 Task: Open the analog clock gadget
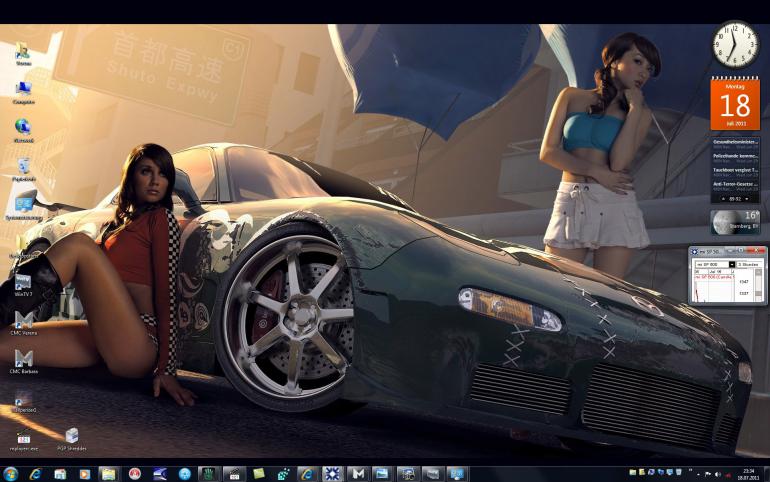[x=735, y=45]
